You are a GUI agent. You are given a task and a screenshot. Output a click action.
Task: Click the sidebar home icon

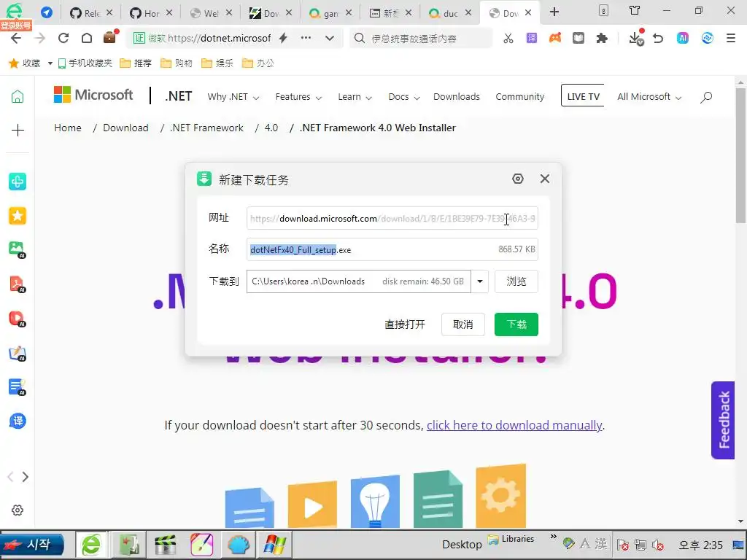pyautogui.click(x=18, y=97)
